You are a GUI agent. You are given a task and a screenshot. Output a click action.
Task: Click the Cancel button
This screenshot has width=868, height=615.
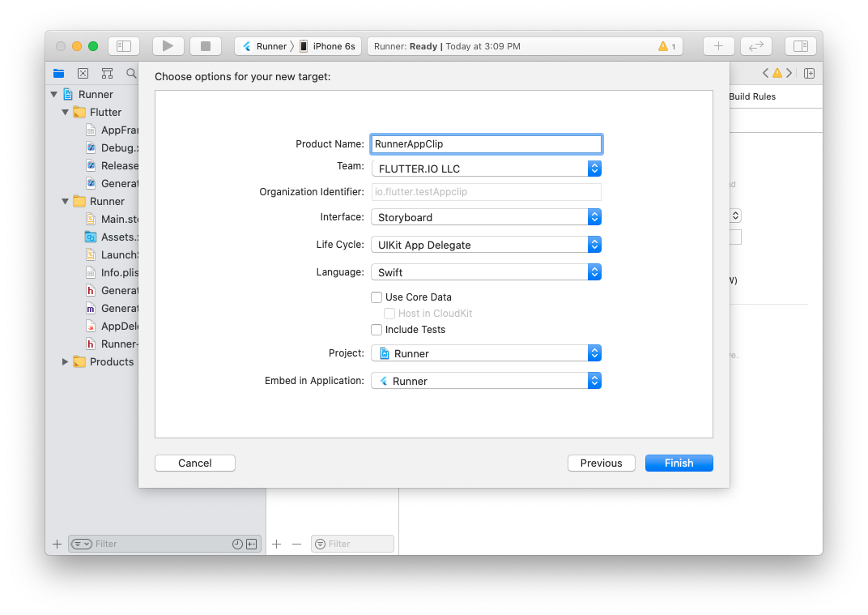[195, 463]
